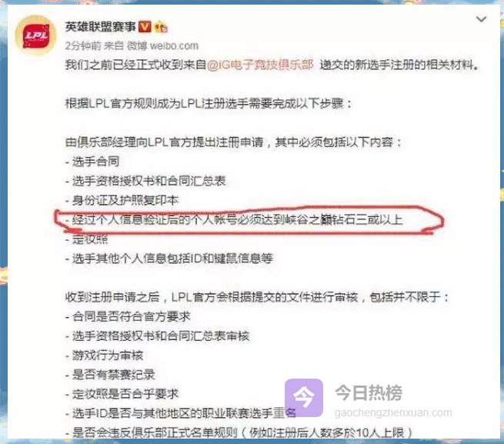Open the @iG电子竞技俱乐部 mention link
Image resolution: width=504 pixels, height=444 pixels.
260,65
